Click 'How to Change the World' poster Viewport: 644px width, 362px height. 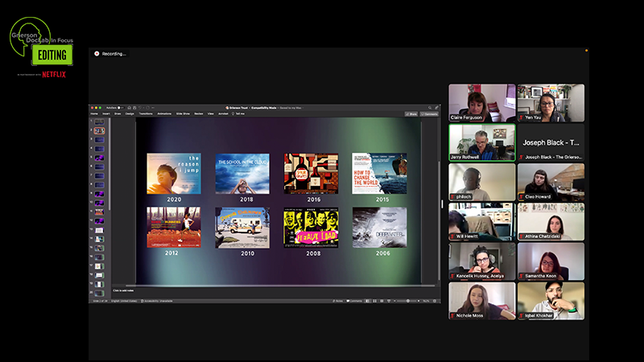[379, 174]
